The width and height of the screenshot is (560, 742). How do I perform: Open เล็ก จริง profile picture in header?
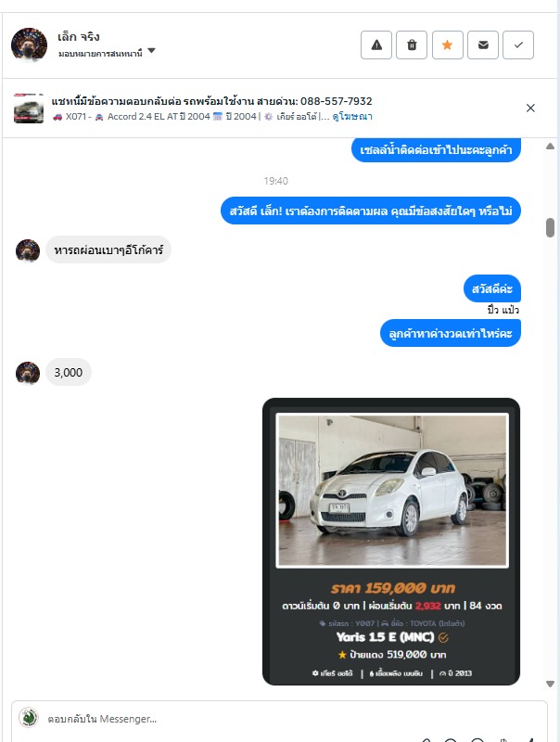point(30,45)
